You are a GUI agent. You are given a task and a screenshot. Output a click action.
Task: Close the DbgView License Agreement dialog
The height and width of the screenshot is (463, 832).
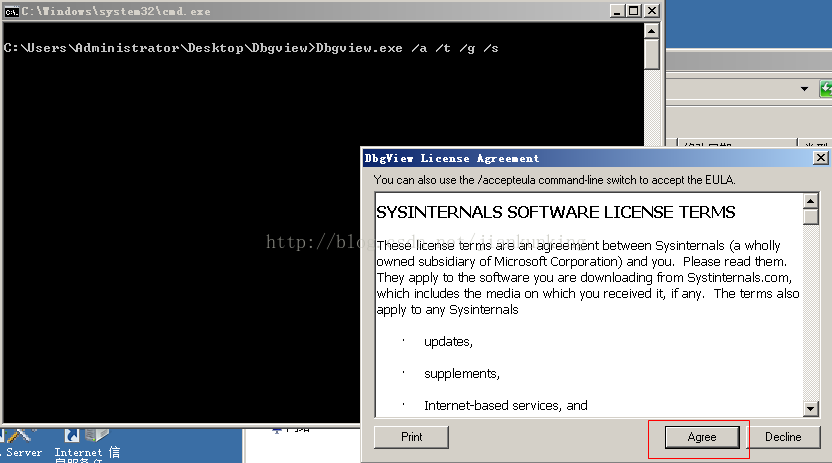[820, 158]
